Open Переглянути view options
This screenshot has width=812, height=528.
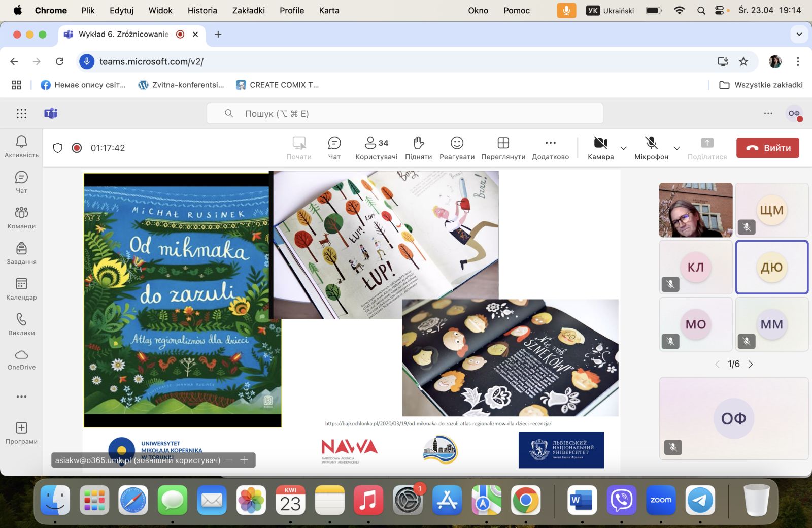(x=503, y=148)
